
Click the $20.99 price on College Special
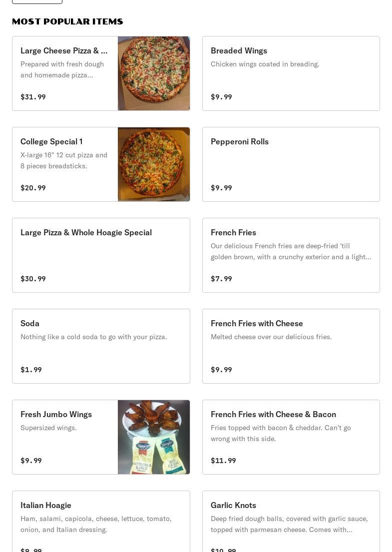pyautogui.click(x=33, y=188)
